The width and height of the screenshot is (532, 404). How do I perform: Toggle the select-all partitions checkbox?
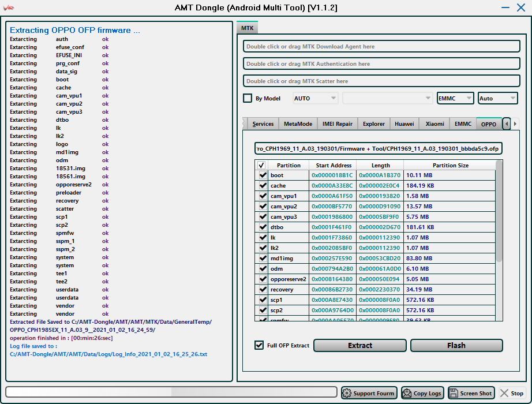pos(261,165)
